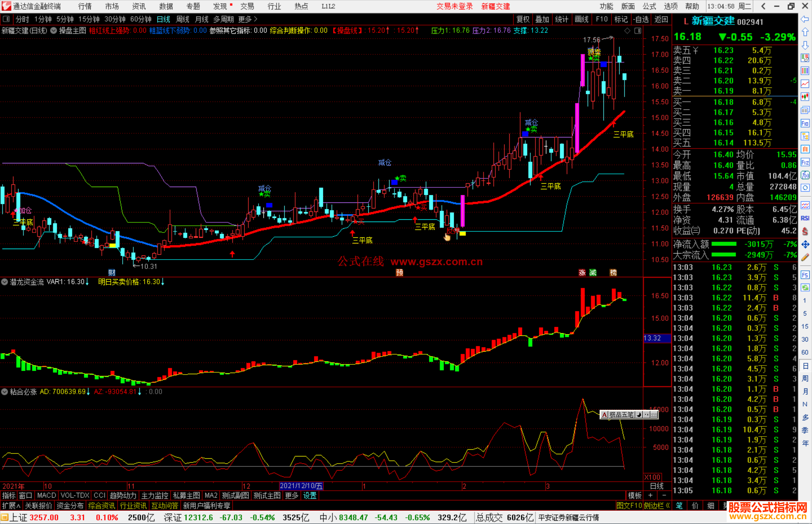812x524 pixels.
Task: Click the 预 marker on the timeline
Action: coord(400,273)
